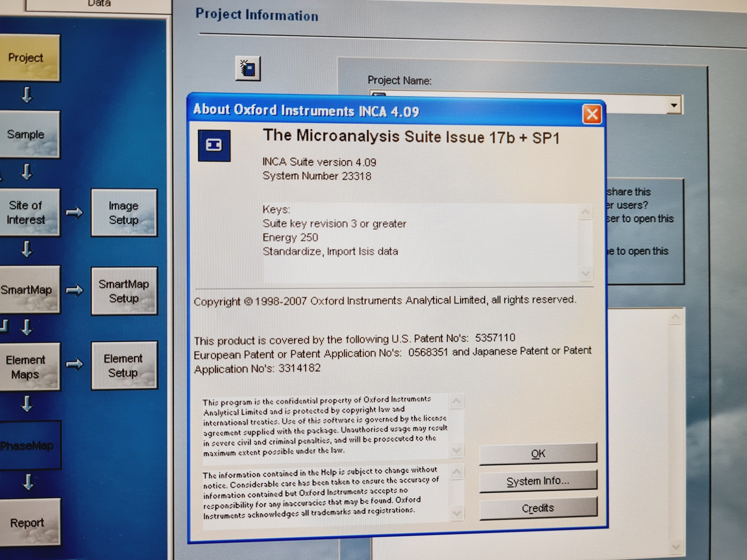Click the INCA logo icon in About dialog
This screenshot has height=560, width=747.
coord(214,145)
